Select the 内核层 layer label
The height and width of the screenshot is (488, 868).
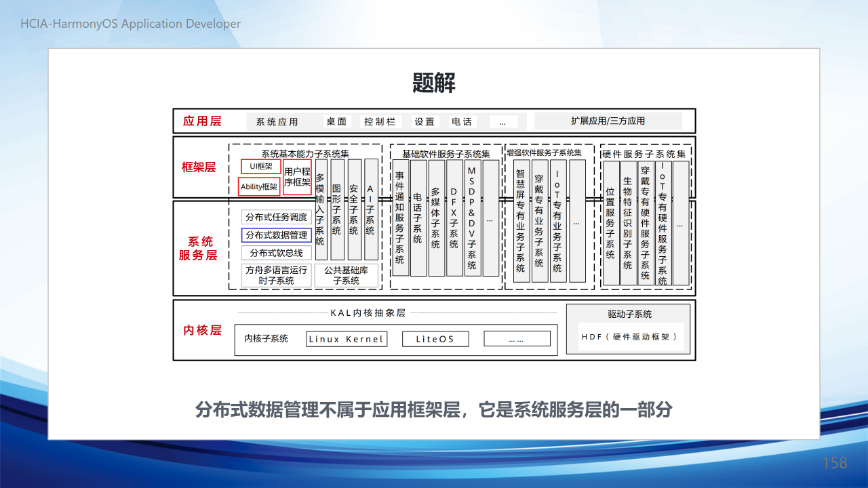coord(202,330)
